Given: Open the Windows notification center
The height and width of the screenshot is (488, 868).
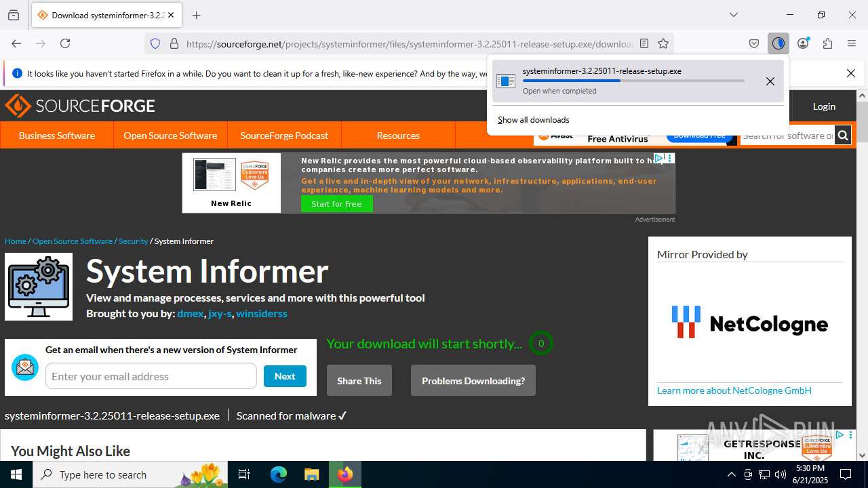Looking at the screenshot, I should tap(846, 474).
